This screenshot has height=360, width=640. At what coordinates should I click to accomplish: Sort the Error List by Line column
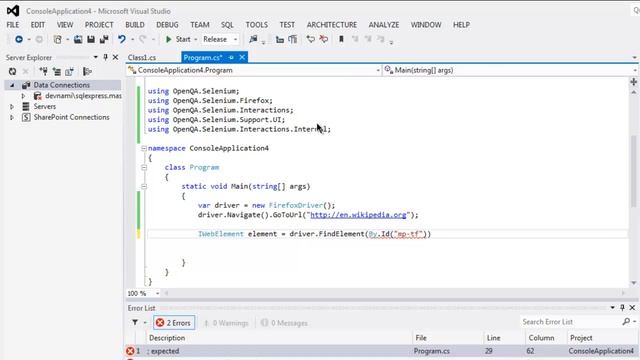point(504,338)
